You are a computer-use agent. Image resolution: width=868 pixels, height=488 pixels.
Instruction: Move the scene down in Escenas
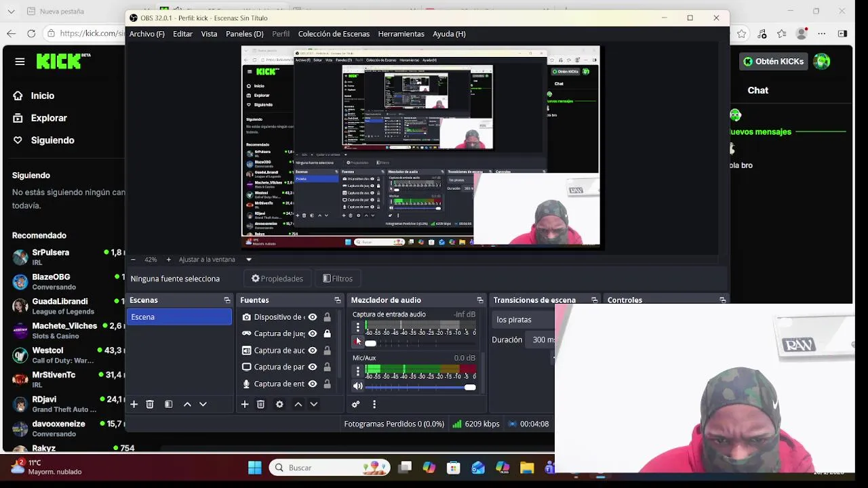tap(203, 404)
